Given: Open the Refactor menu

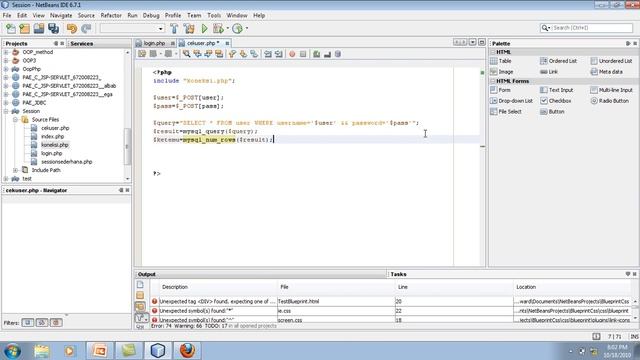Looking at the screenshot, I should (x=111, y=16).
